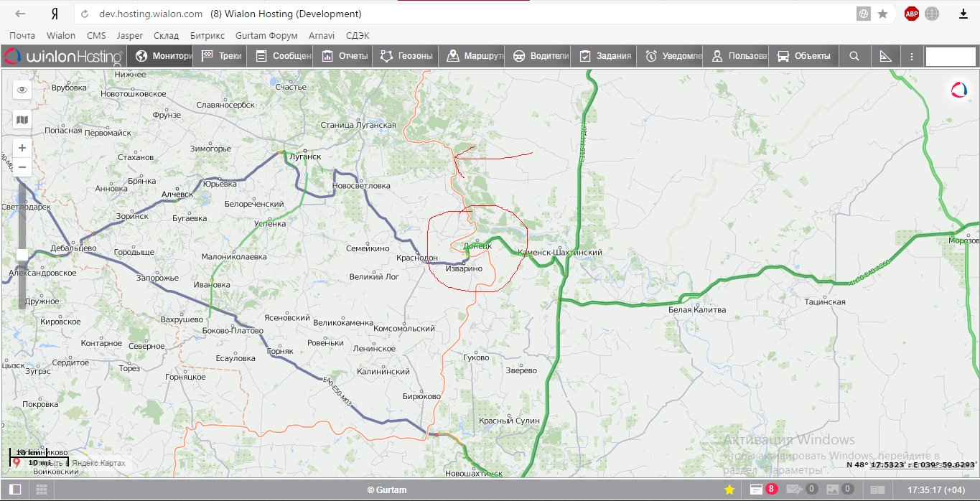Click the AdBlock Plus extension icon
This screenshot has width=980, height=501.
pyautogui.click(x=912, y=14)
